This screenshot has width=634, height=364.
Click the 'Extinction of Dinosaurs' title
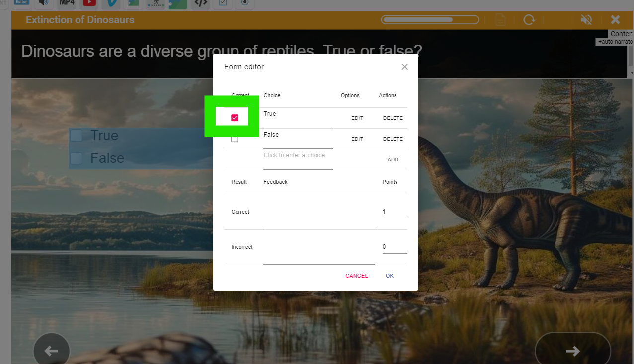80,20
